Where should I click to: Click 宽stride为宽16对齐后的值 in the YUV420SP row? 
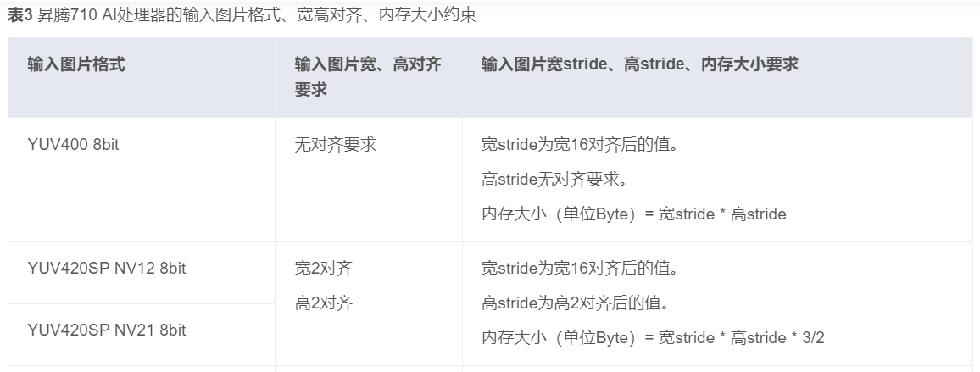tap(578, 269)
